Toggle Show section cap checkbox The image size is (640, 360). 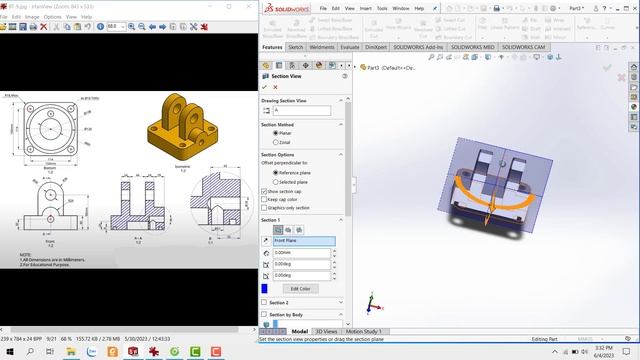tap(264, 191)
